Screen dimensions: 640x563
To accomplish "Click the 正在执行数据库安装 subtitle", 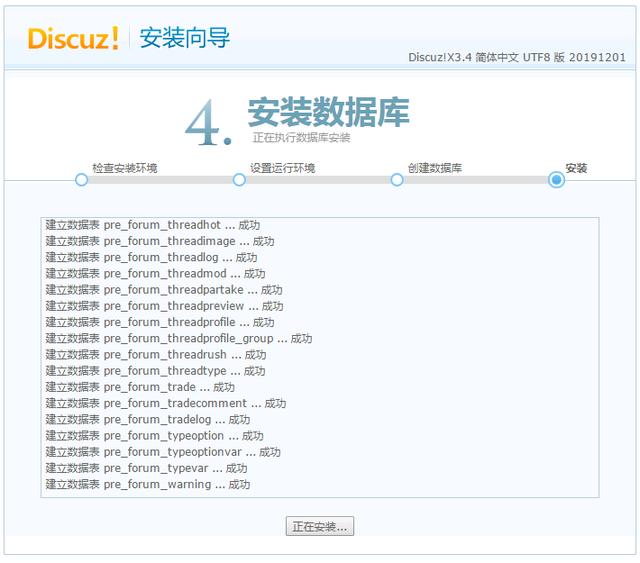I will [x=301, y=138].
